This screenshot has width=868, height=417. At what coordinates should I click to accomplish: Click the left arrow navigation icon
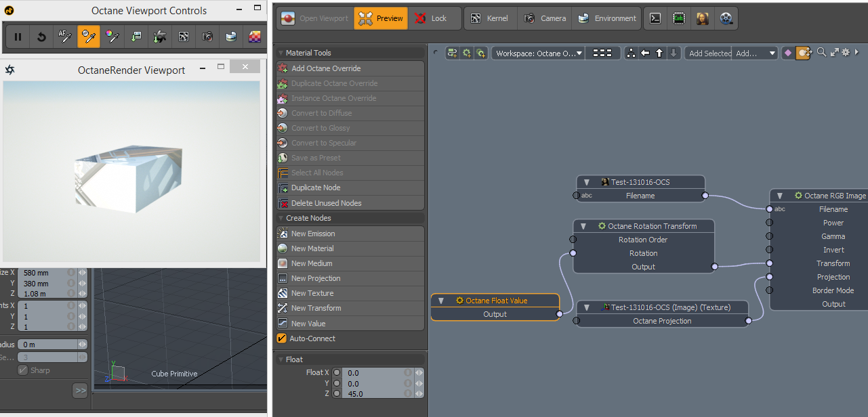(645, 53)
